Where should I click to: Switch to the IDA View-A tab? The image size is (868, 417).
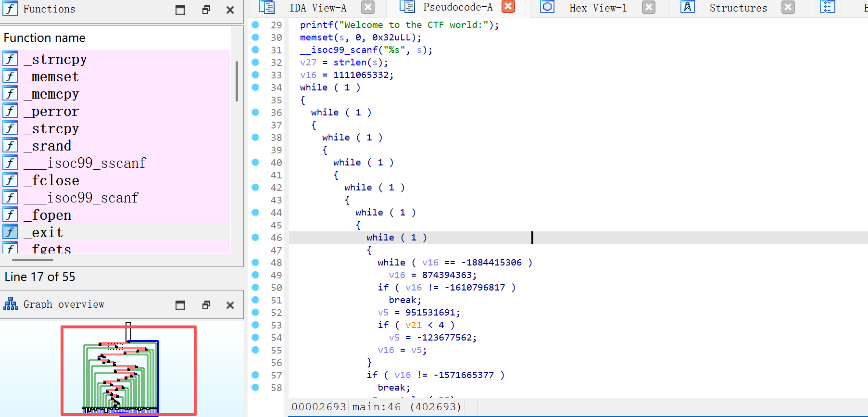coord(318,8)
